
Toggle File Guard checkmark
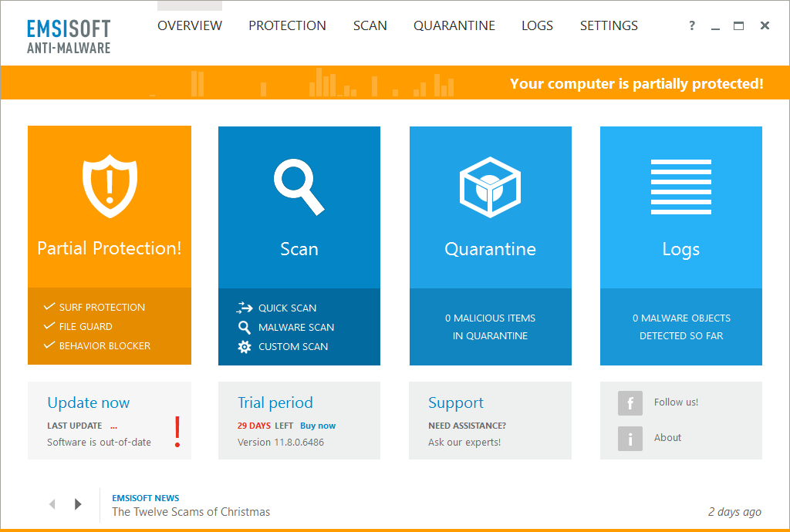49,325
